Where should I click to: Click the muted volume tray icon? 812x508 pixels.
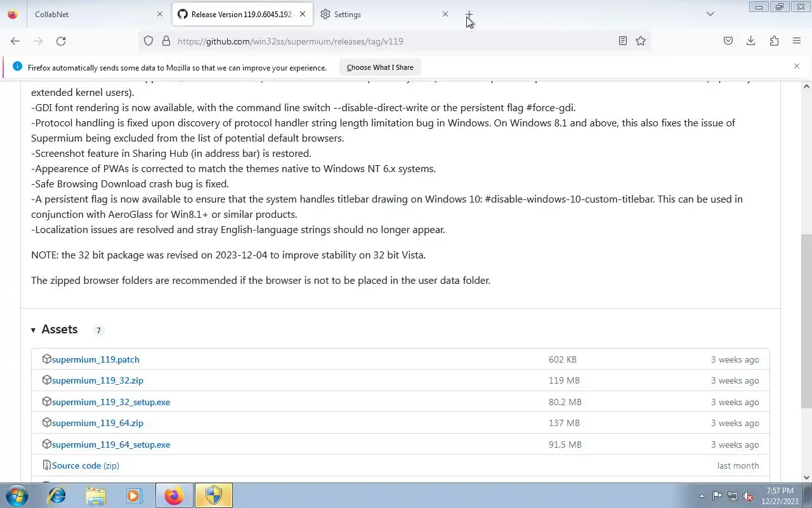point(749,496)
